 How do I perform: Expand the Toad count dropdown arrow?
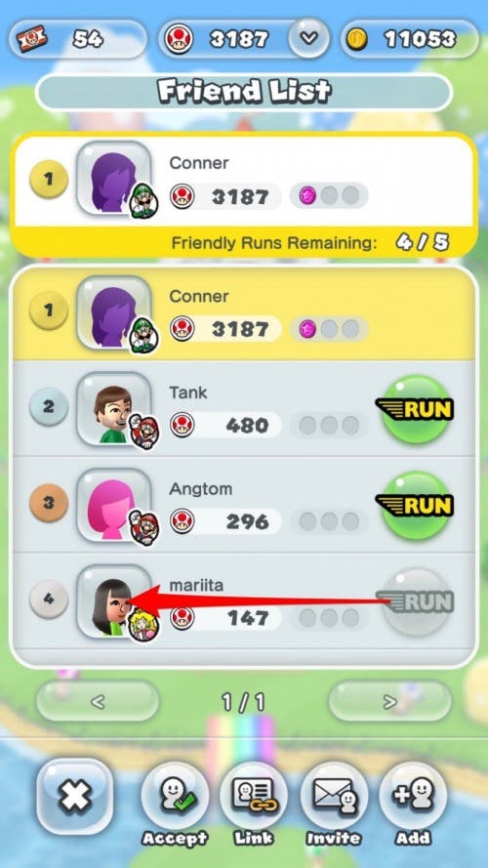click(x=309, y=38)
